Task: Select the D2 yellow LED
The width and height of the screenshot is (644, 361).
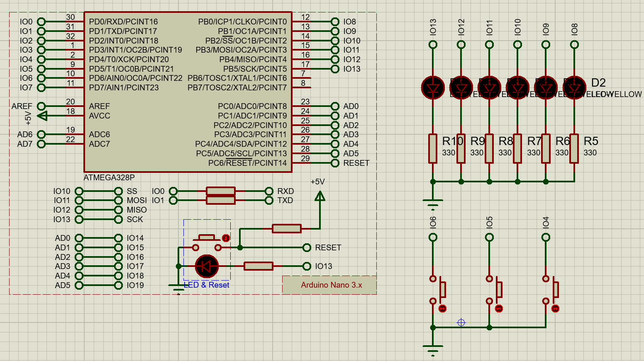Action: [x=574, y=87]
